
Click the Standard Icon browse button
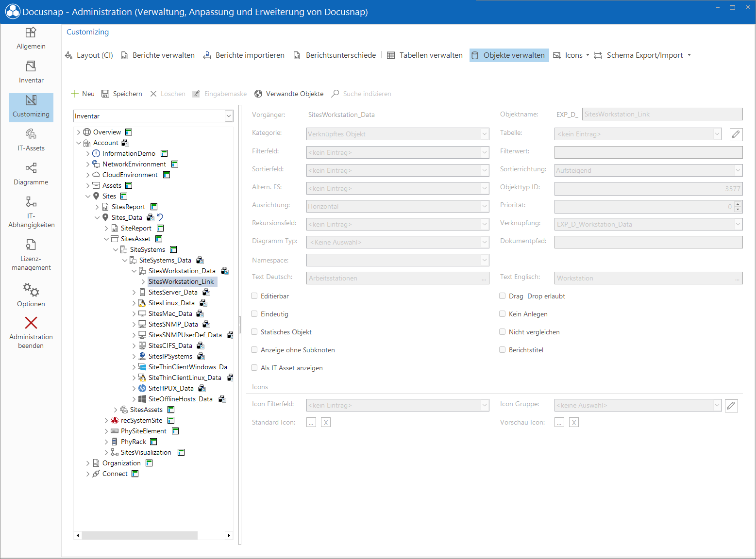(311, 423)
